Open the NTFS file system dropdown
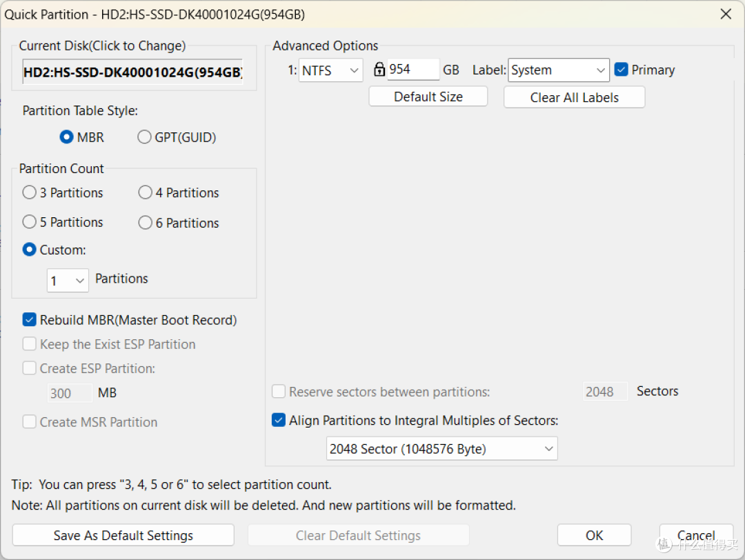The height and width of the screenshot is (560, 745). tap(330, 70)
